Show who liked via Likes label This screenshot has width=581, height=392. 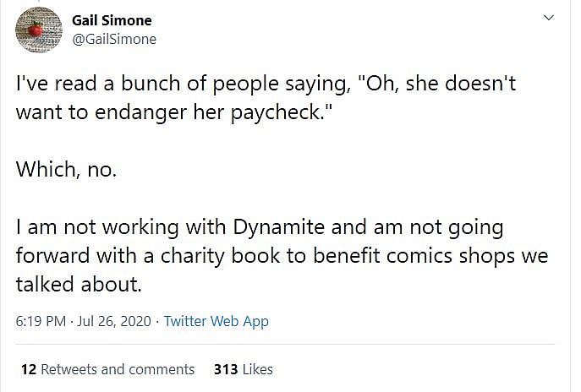click(257, 369)
